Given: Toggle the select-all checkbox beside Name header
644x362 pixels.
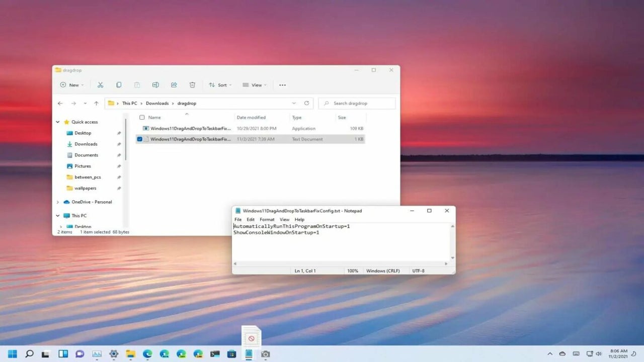Looking at the screenshot, I should [x=142, y=118].
